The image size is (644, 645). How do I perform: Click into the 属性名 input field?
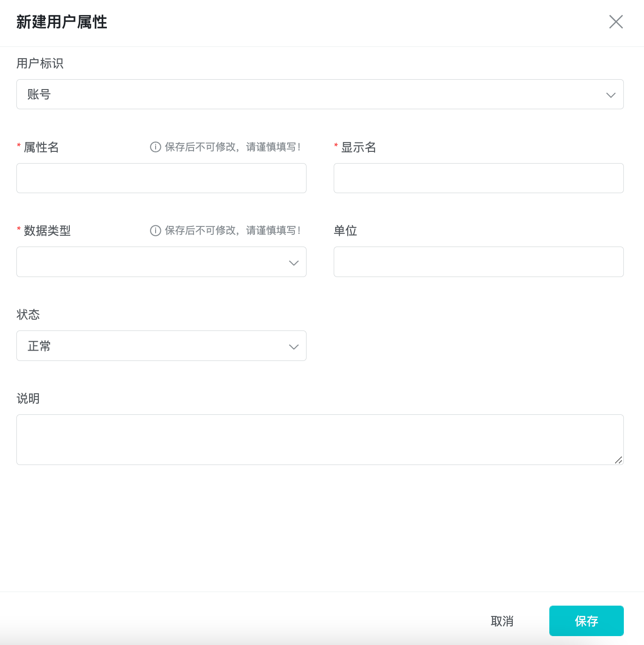click(x=161, y=178)
